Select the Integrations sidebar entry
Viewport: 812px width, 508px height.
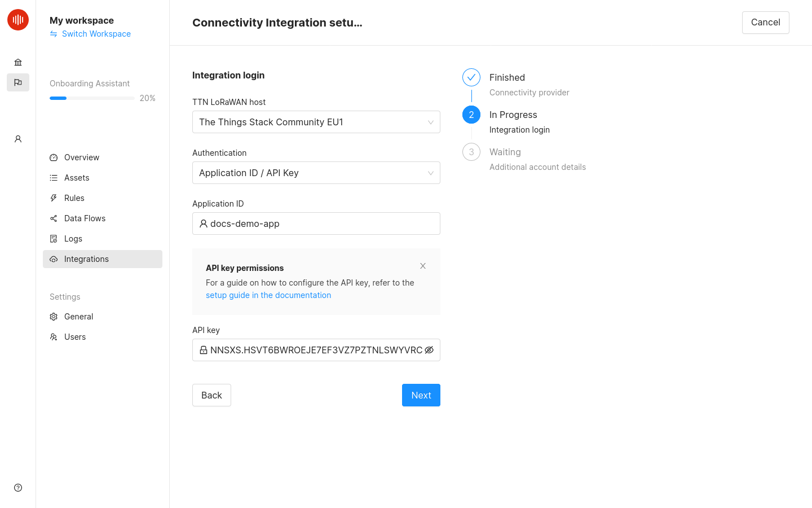[86, 259]
